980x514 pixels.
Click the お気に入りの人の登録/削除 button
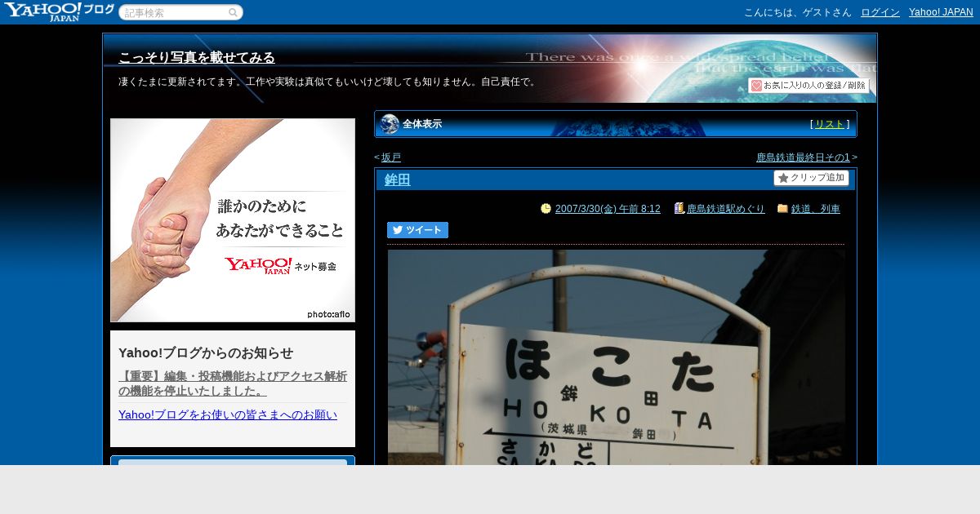pos(808,86)
